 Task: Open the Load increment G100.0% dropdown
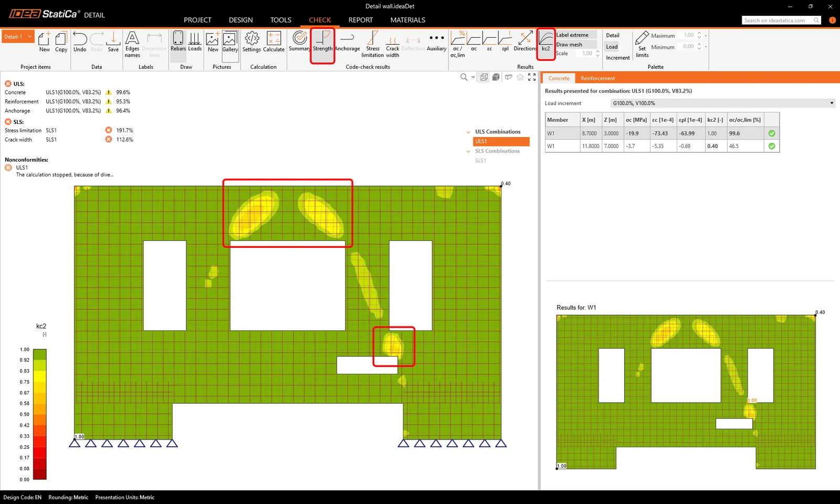(x=722, y=103)
